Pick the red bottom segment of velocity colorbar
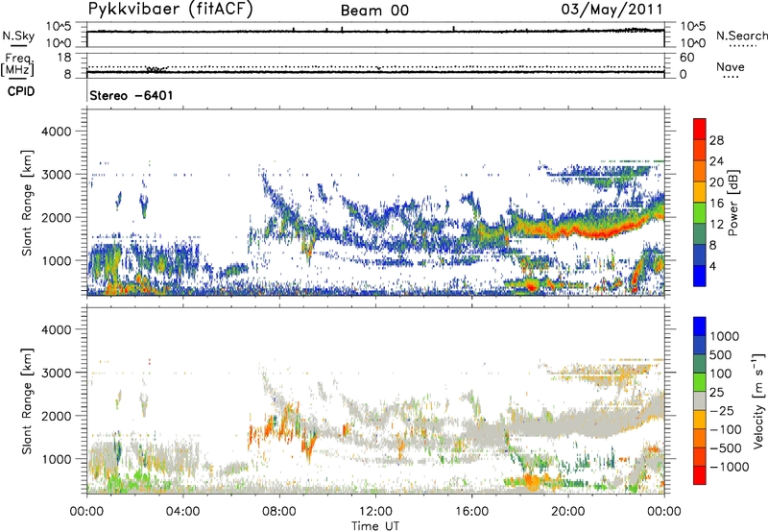Viewport: 768px width, 532px height. 700,475
